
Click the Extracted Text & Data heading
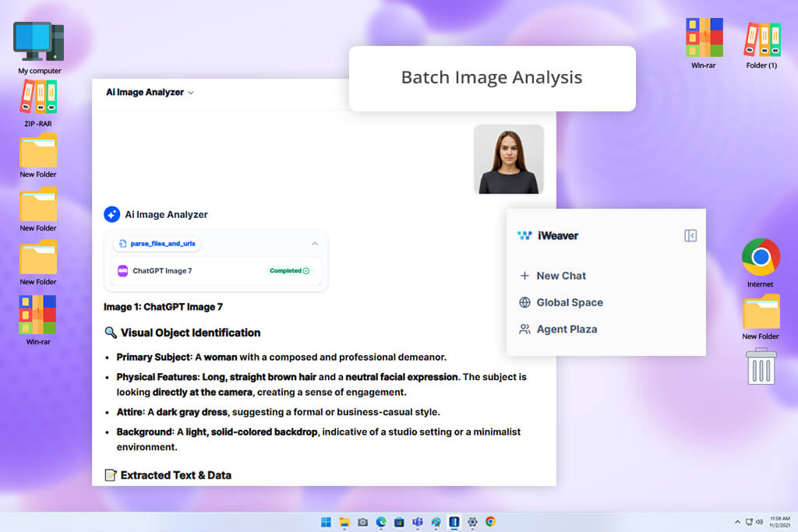175,475
